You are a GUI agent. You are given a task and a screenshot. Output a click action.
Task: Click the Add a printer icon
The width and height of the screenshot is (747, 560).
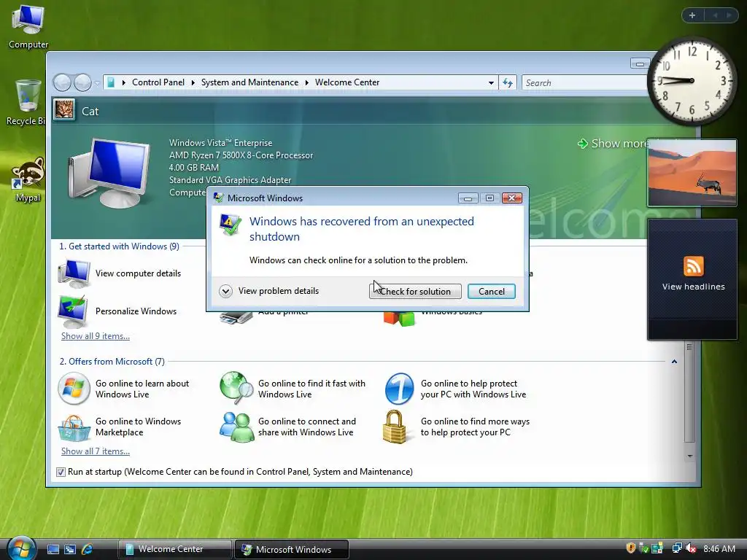(x=236, y=318)
